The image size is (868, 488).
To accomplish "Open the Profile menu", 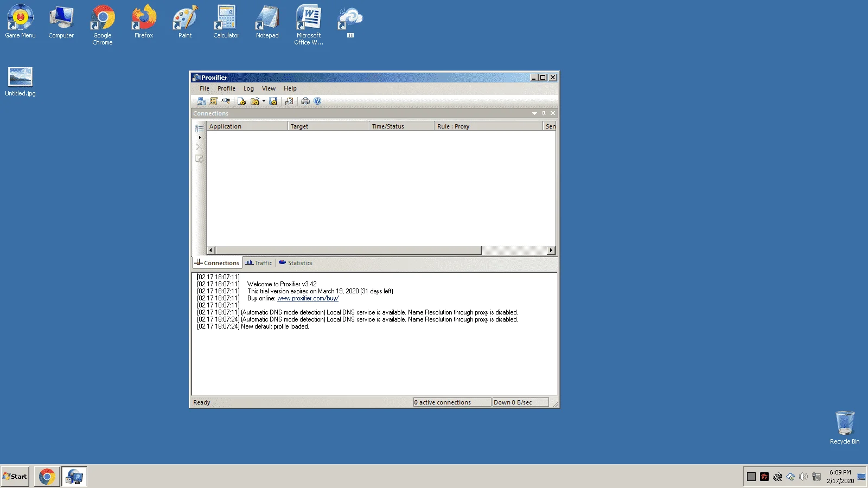I will coord(226,88).
